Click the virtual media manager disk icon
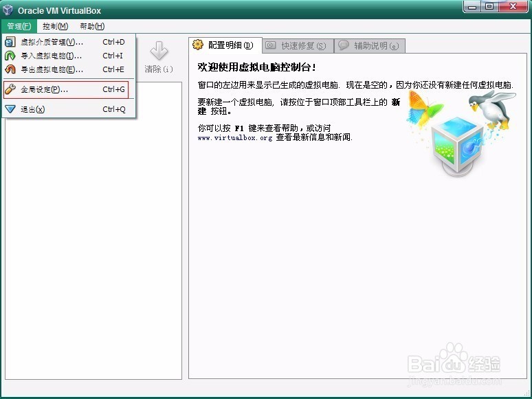The image size is (532, 399). (10, 42)
